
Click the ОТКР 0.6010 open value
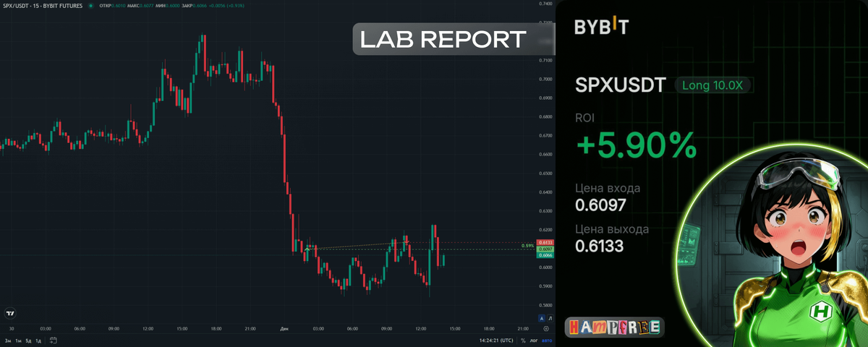pyautogui.click(x=114, y=6)
